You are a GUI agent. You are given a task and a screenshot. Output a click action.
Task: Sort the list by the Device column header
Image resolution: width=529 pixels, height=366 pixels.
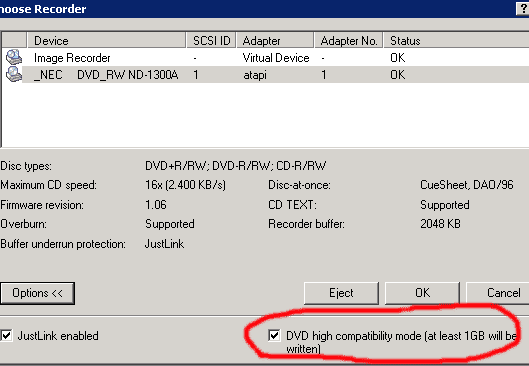pyautogui.click(x=106, y=41)
